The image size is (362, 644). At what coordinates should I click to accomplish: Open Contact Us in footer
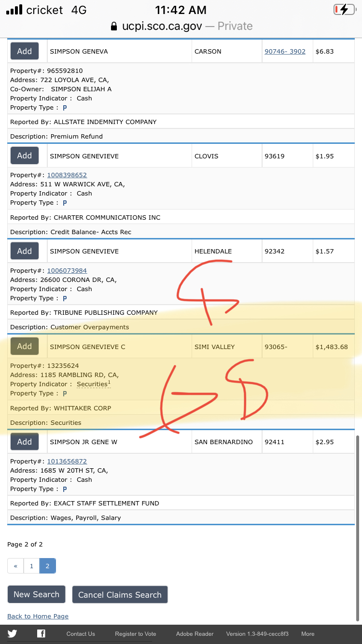point(81,634)
